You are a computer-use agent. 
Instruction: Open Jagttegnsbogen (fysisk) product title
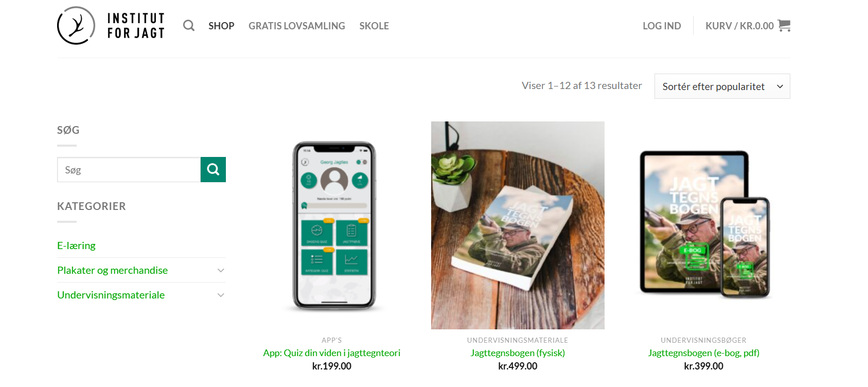pos(518,353)
